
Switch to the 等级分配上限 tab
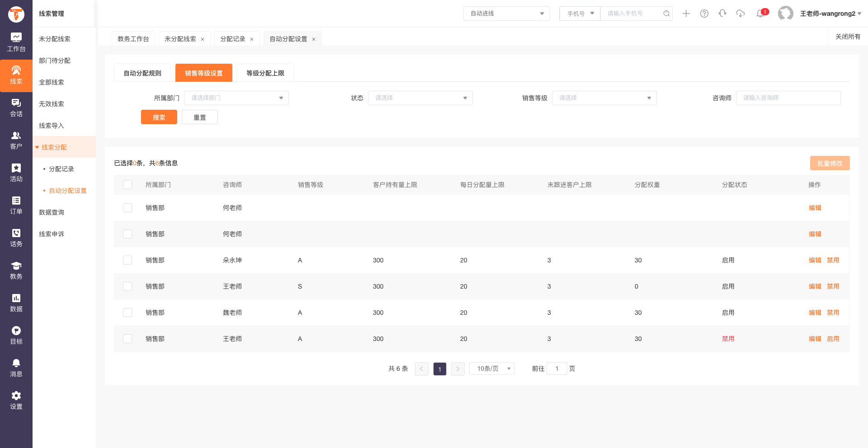[x=265, y=73]
